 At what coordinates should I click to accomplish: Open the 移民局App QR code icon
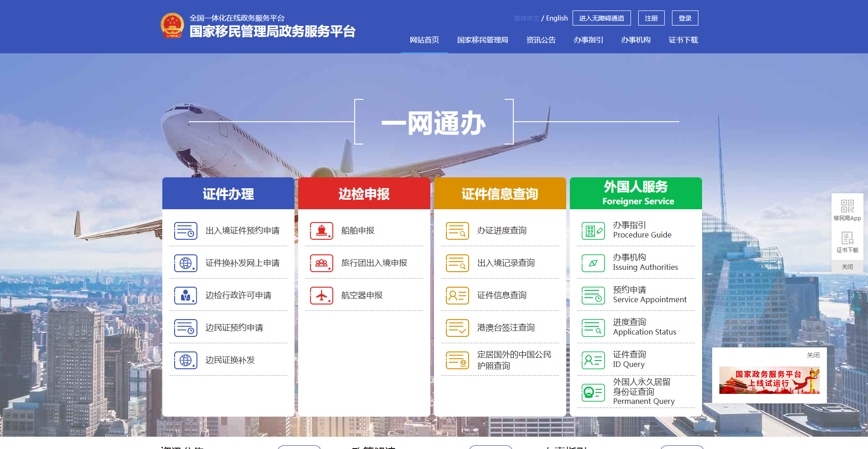(x=847, y=205)
